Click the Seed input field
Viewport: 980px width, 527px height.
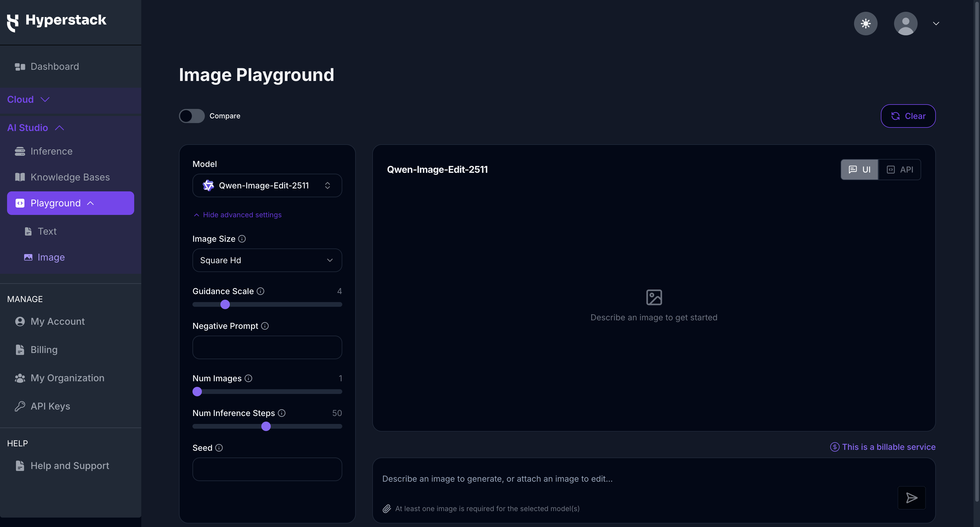(x=267, y=470)
